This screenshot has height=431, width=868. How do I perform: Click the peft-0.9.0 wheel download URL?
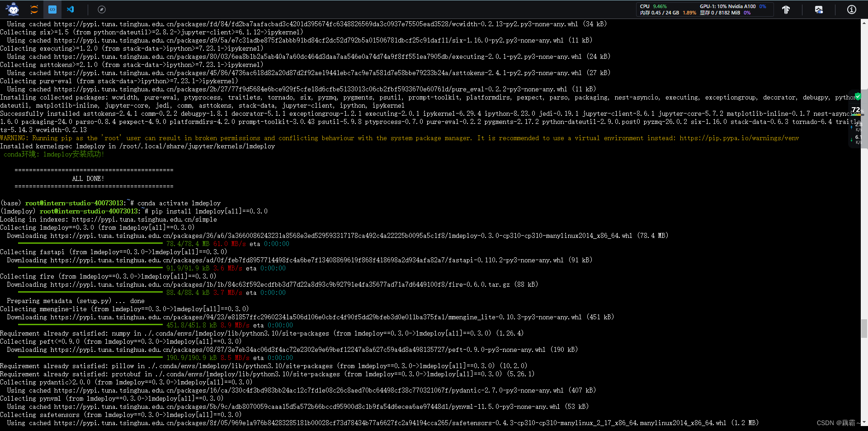298,350
